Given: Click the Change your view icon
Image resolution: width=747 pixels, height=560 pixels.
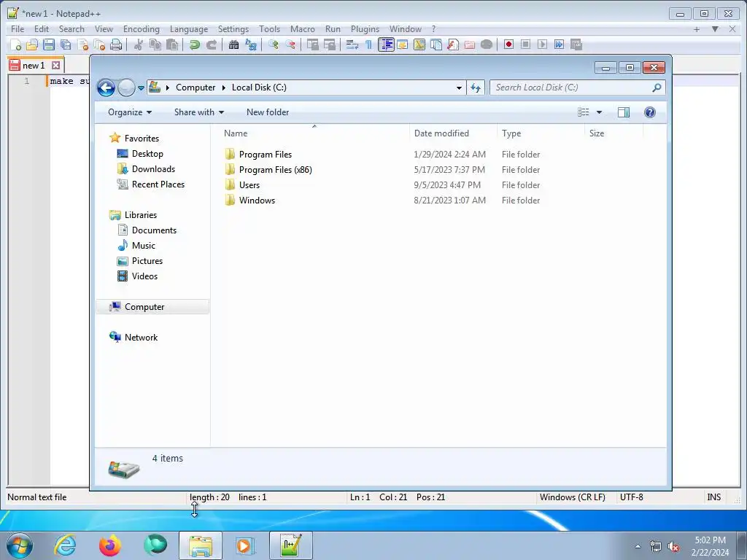Looking at the screenshot, I should point(584,112).
